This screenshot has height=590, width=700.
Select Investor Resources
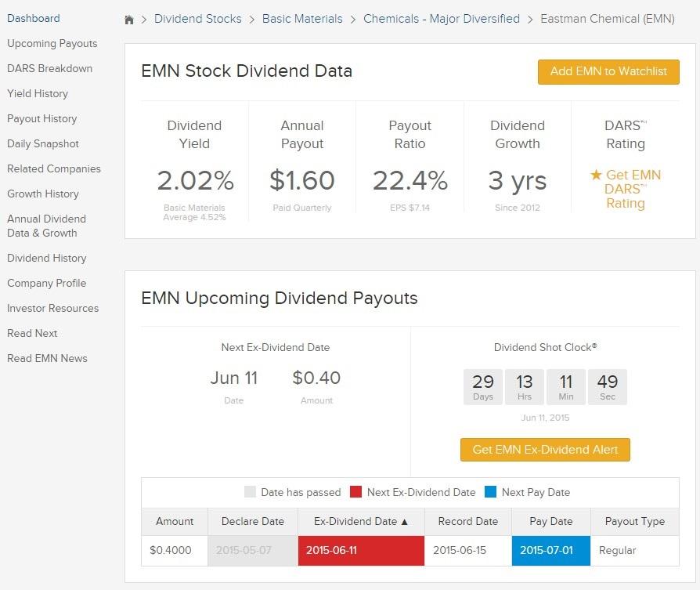[52, 308]
